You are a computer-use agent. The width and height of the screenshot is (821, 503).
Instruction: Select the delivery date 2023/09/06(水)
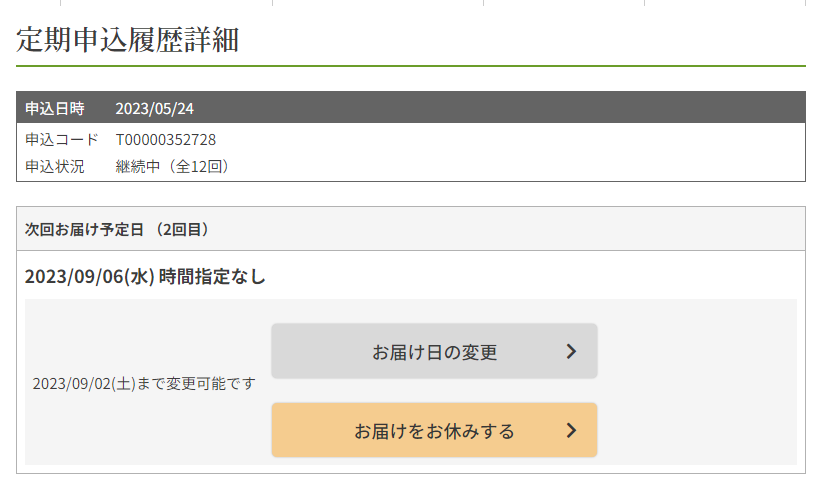(89, 277)
